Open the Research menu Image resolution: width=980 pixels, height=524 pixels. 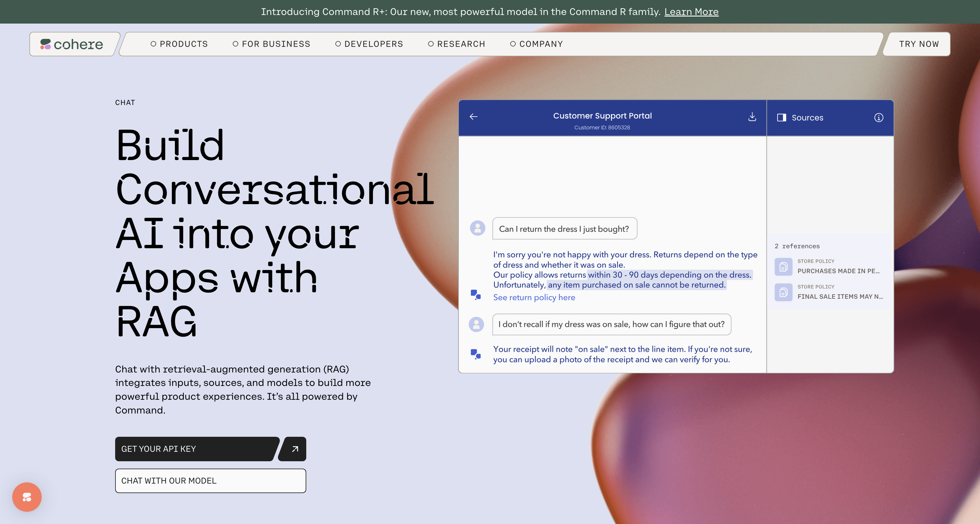pos(457,44)
